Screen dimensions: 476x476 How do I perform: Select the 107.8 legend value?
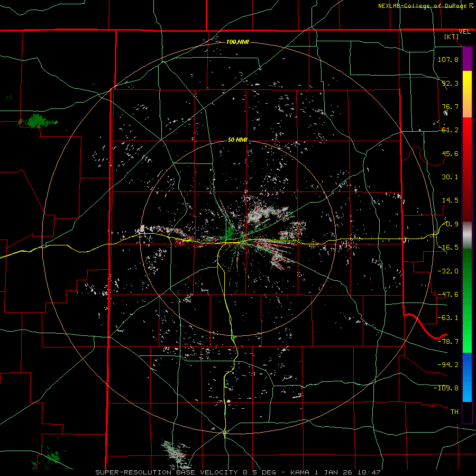448,59
